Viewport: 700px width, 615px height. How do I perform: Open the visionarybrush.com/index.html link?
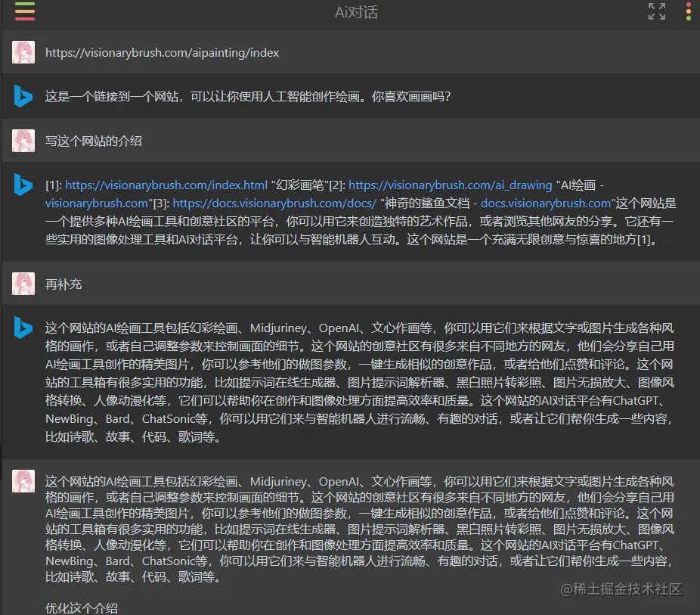[166, 185]
